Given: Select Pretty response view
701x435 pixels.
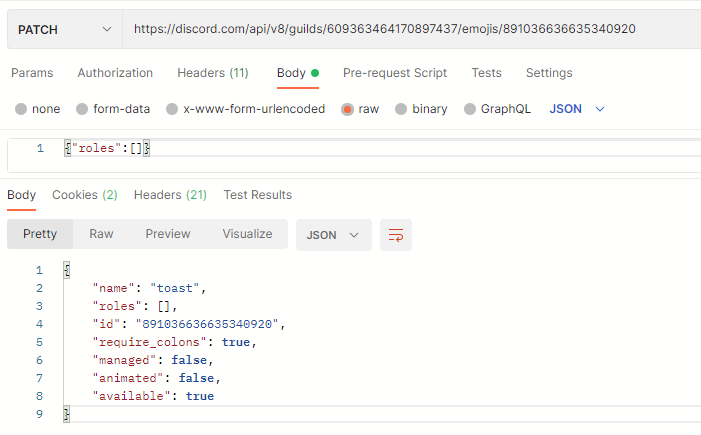Looking at the screenshot, I should pos(40,234).
